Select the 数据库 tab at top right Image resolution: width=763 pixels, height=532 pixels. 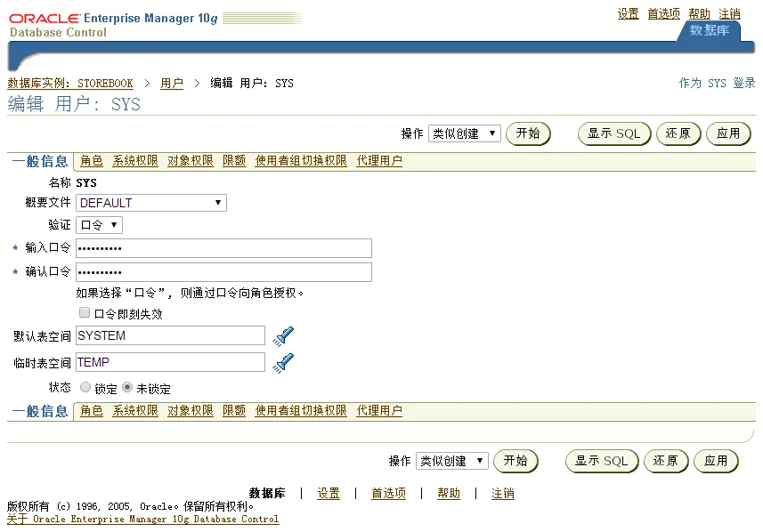click(x=709, y=30)
